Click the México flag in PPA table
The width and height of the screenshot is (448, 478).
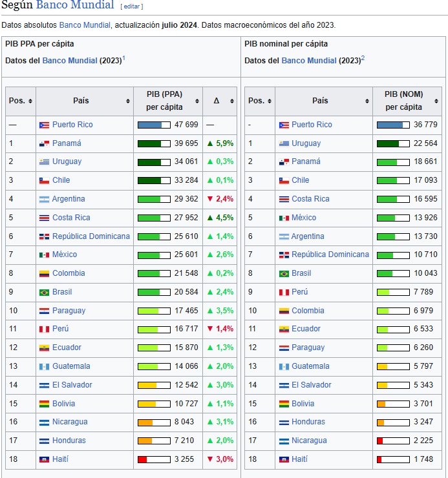coord(44,255)
